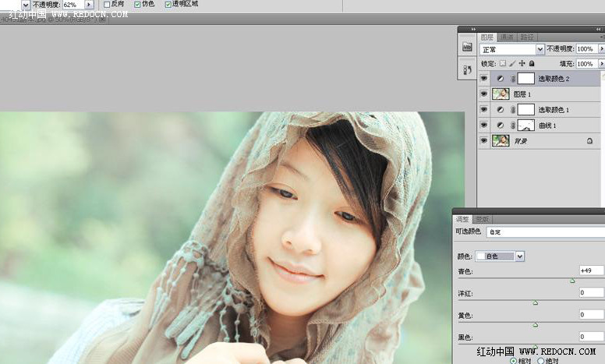The height and width of the screenshot is (364, 605).
Task: Click adjustment icon of 选取颜色 1 layer
Action: click(x=501, y=110)
